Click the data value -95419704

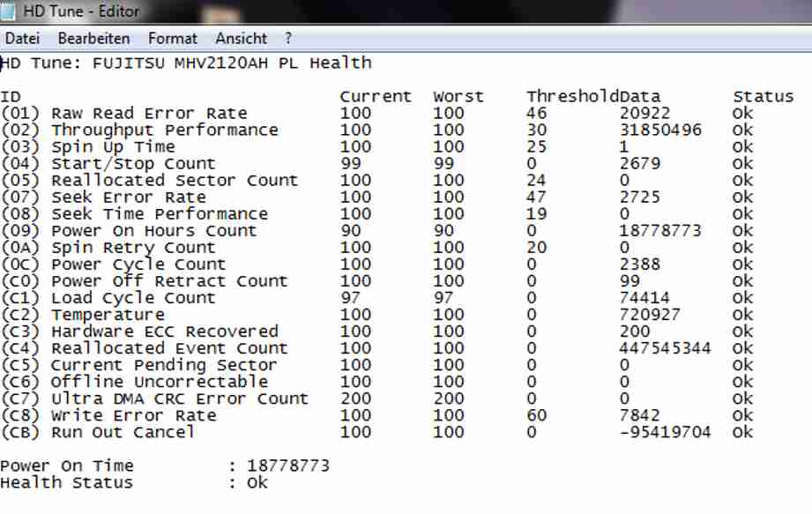pyautogui.click(x=665, y=432)
